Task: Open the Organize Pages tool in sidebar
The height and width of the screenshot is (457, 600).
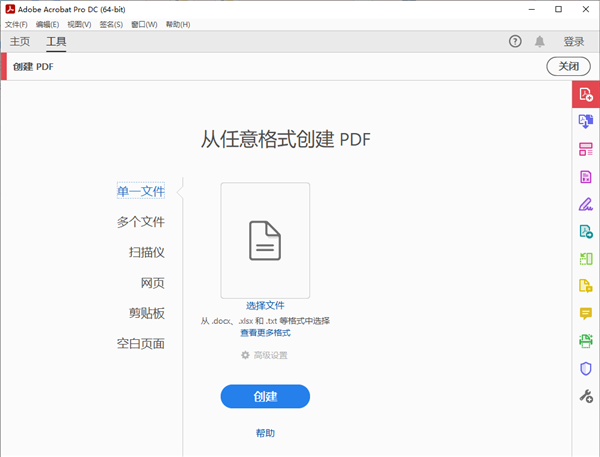Action: pyautogui.click(x=585, y=149)
